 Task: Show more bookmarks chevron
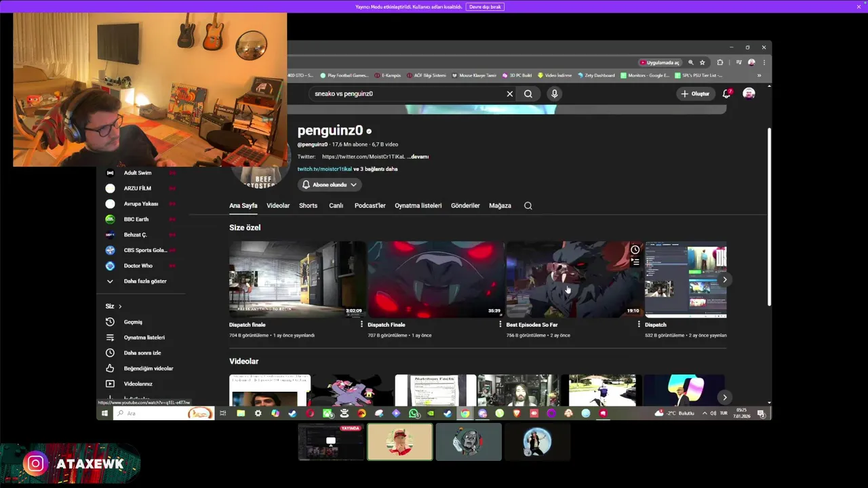coord(759,75)
